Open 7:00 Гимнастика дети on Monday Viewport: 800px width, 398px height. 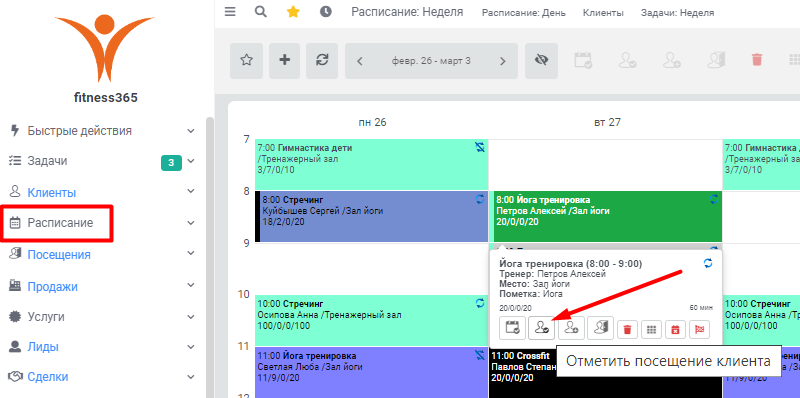(x=371, y=164)
